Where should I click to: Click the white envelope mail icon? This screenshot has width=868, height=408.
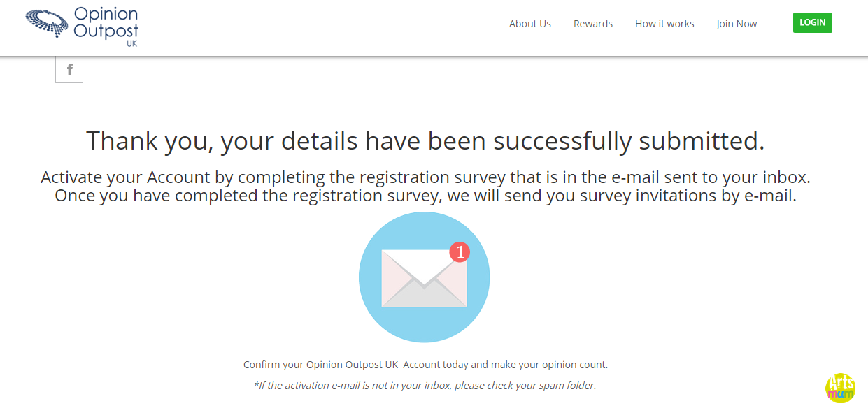pyautogui.click(x=424, y=278)
